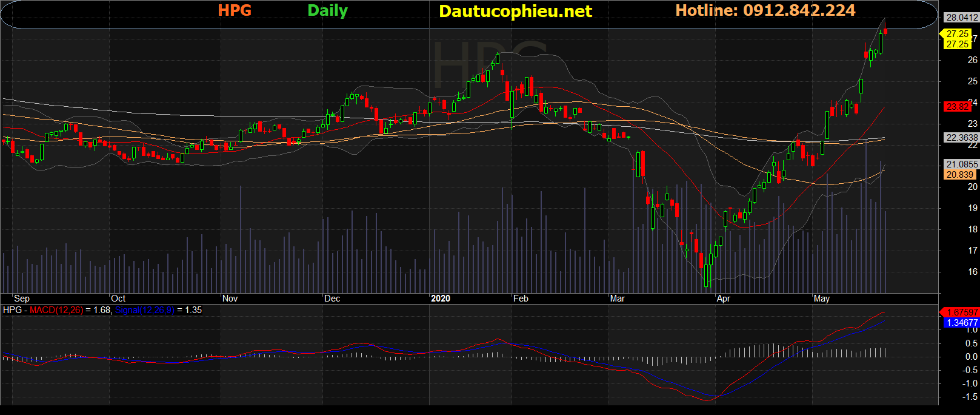Click the orange 20.839 price tag
Screen dimensions: 980x415
(x=959, y=175)
